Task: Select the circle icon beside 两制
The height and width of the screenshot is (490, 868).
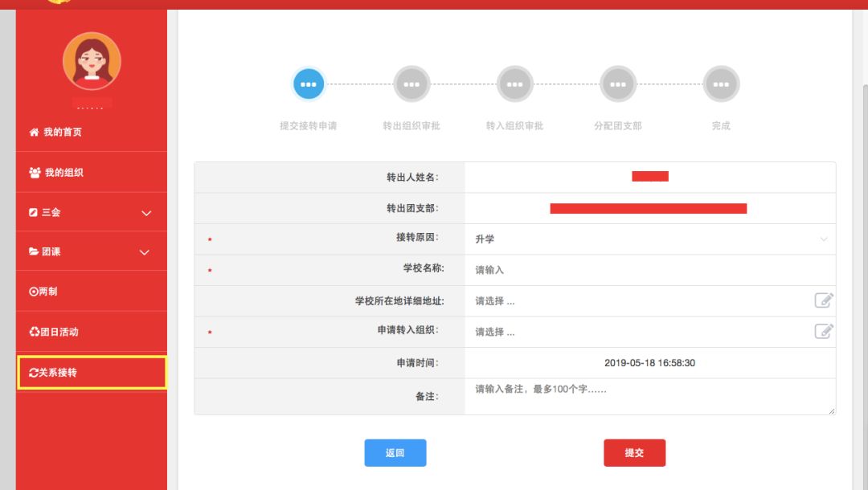Action: click(32, 291)
